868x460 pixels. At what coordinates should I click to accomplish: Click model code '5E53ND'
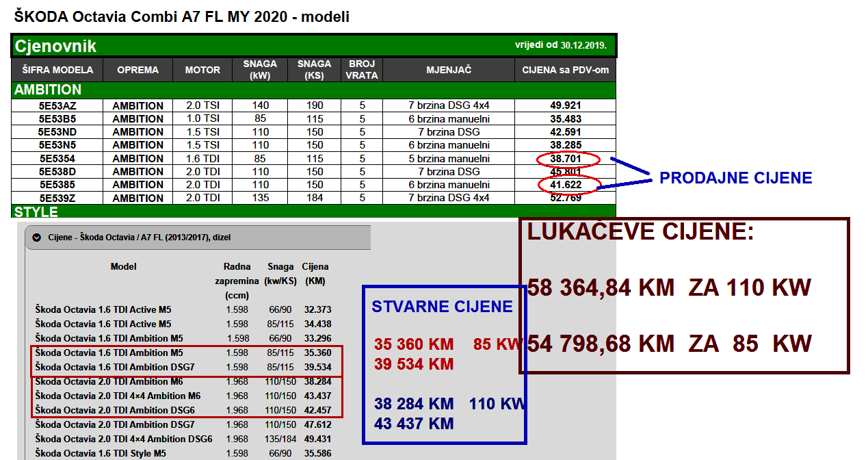(x=57, y=131)
